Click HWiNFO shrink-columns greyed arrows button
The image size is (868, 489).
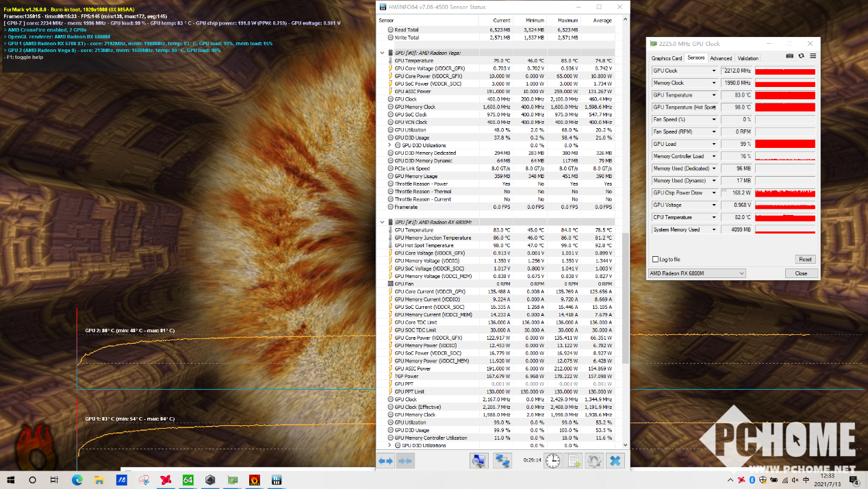405,461
